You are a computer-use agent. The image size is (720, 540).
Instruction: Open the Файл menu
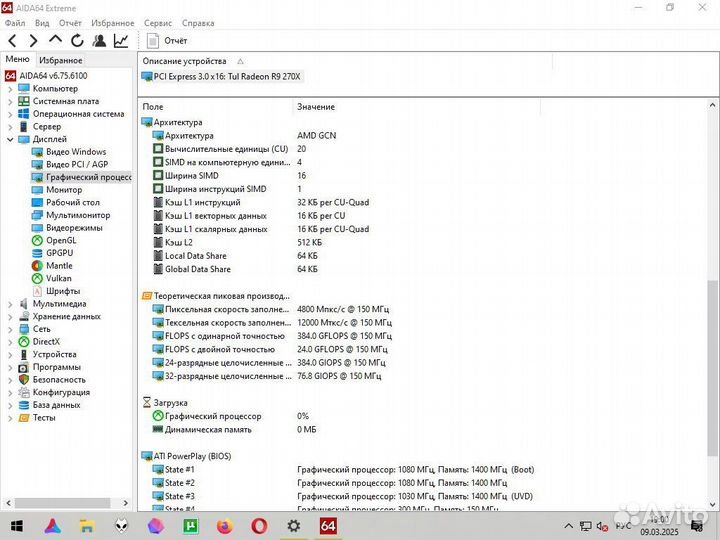(15, 22)
